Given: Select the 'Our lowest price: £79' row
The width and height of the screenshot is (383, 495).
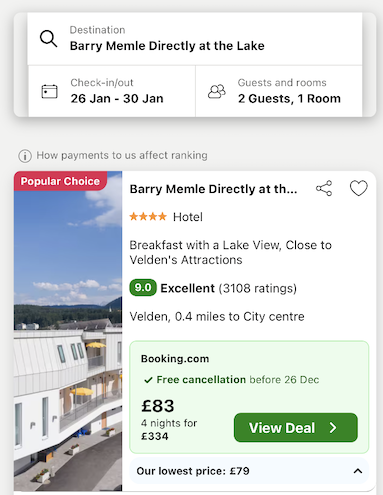Looking at the screenshot, I should (249, 471).
